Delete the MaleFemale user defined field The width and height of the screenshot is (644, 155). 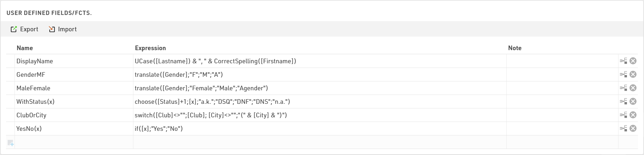pos(633,88)
